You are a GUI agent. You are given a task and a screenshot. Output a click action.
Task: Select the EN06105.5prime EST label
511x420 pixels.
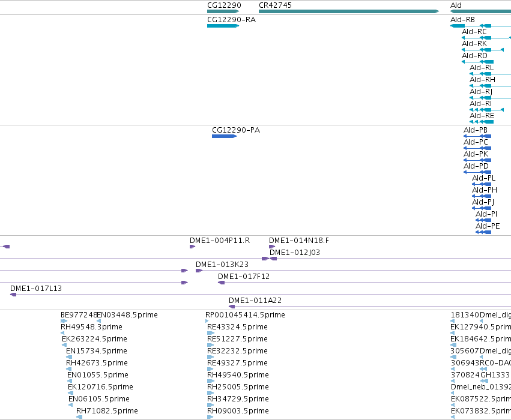pyautogui.click(x=99, y=399)
